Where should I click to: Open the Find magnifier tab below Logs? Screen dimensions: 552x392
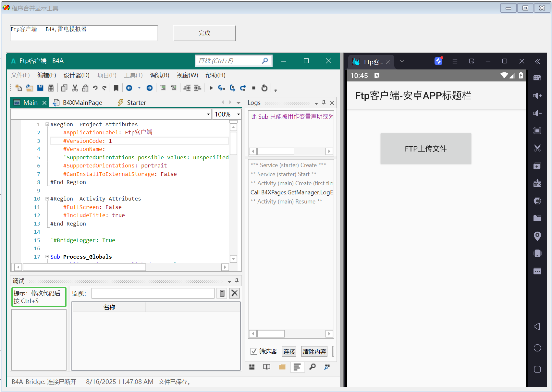tap(312, 367)
